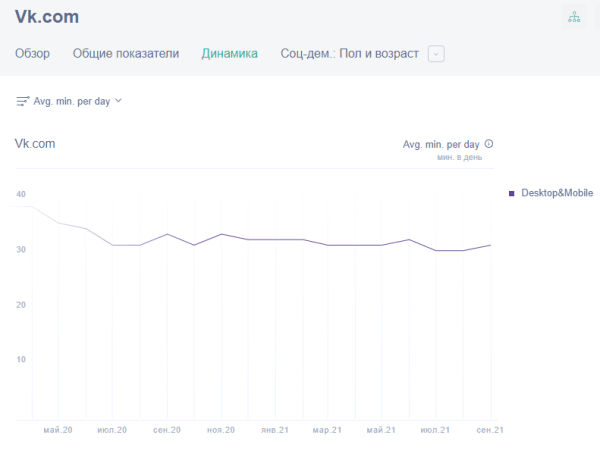Open the more-tabs dropdown after Пол и возраст

tap(436, 54)
